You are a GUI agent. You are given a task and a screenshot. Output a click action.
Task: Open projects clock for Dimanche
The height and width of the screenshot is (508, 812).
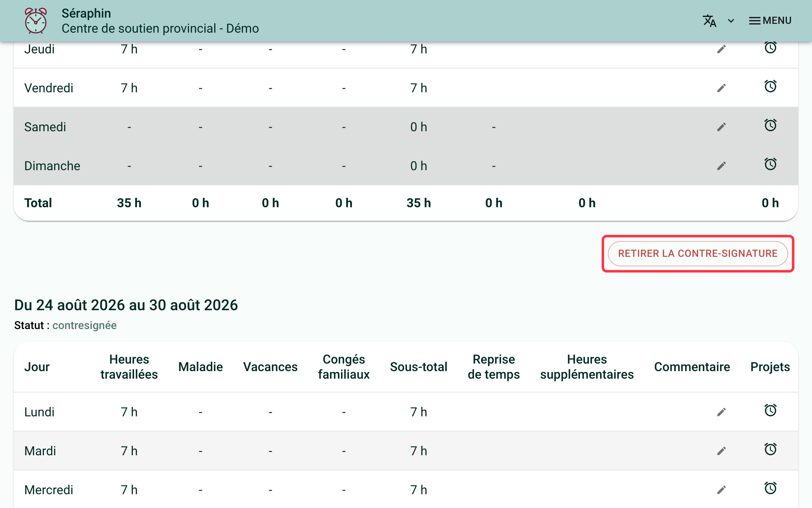click(770, 164)
